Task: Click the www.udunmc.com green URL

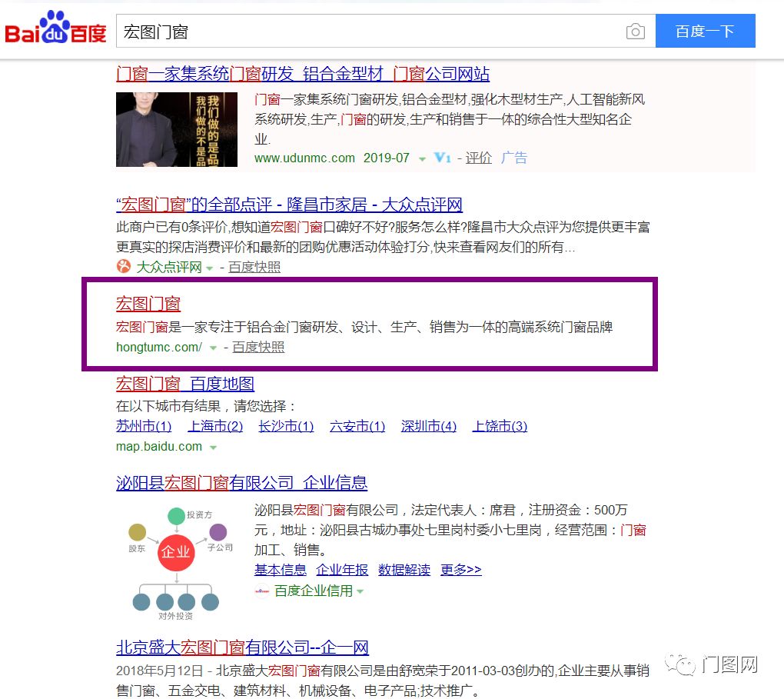Action: tap(304, 158)
